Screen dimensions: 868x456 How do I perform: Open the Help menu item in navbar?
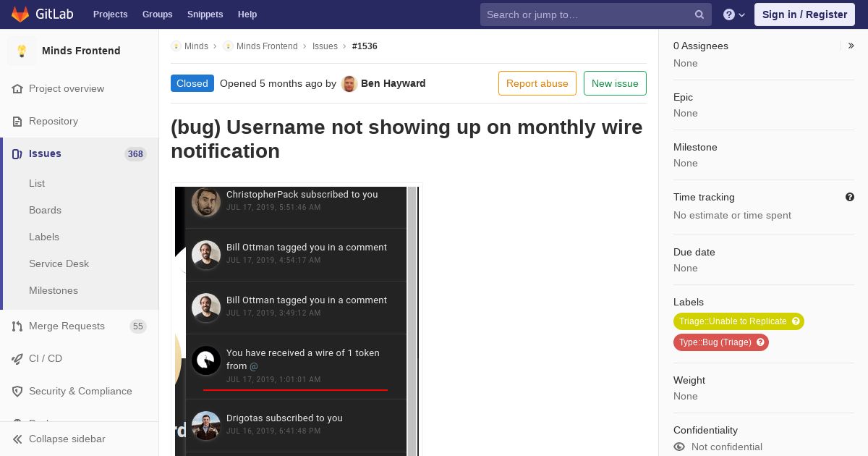[247, 14]
